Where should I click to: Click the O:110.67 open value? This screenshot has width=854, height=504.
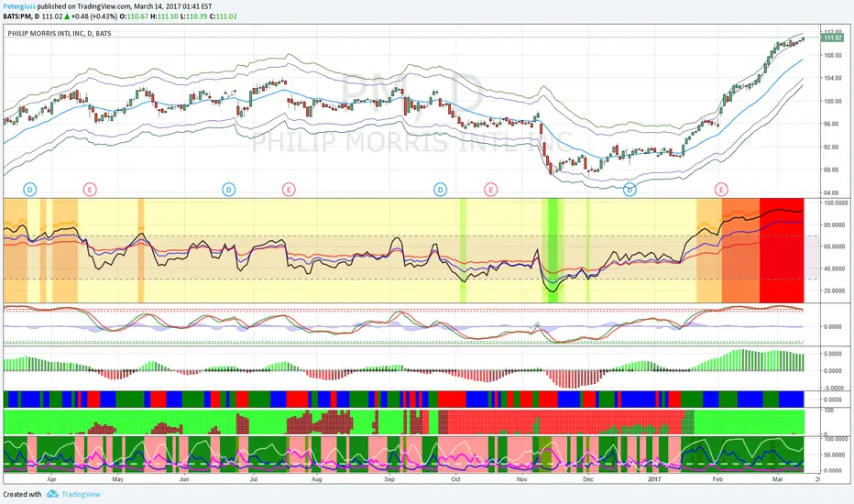pos(134,16)
